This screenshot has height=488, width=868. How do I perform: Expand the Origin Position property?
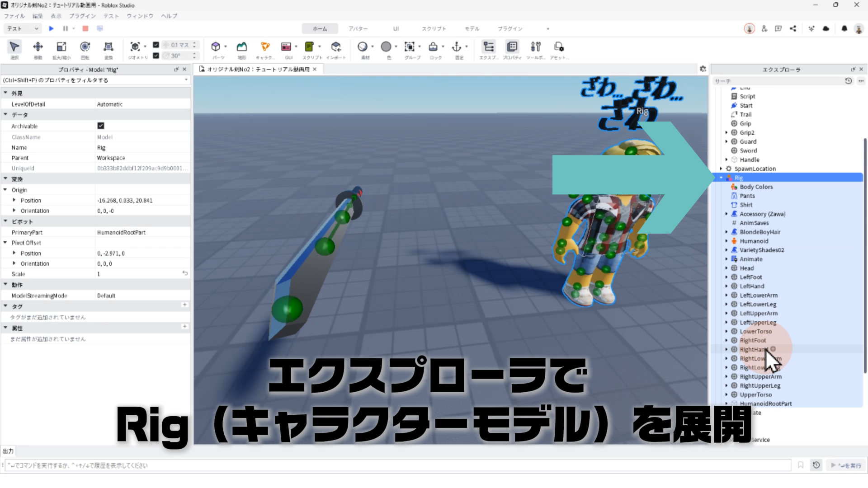14,200
